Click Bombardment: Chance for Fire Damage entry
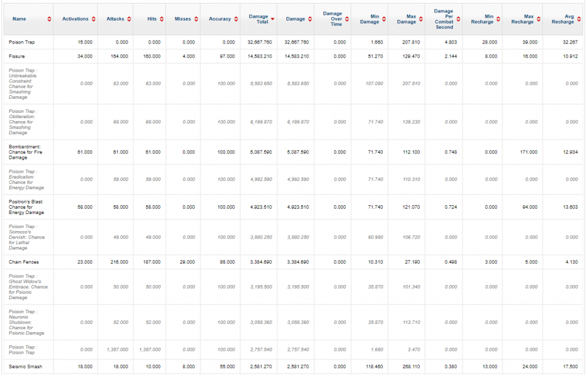Viewport: 588px width, 375px height. pos(26,152)
